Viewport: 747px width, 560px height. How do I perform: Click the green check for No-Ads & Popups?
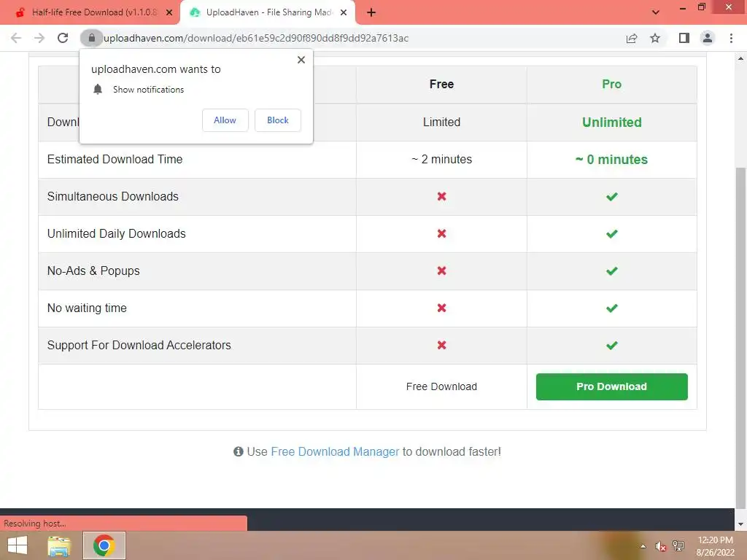pyautogui.click(x=612, y=271)
